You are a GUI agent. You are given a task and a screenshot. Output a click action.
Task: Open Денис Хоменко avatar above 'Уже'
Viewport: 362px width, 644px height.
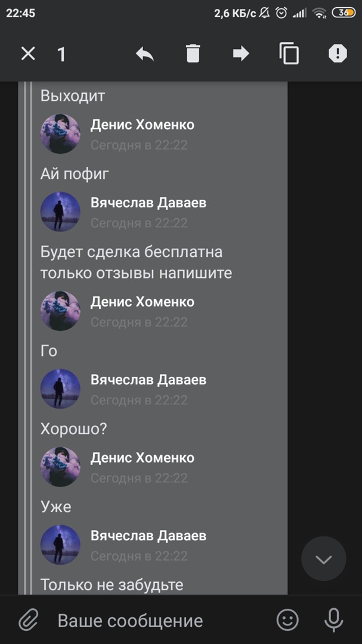pos(60,467)
